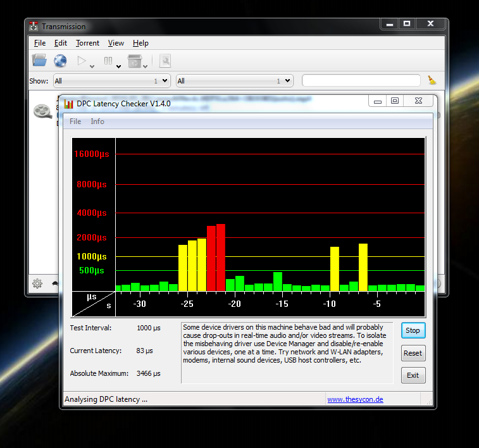Expand the pause torrent dropdown arrow
This screenshot has height=448, width=479.
[x=118, y=66]
